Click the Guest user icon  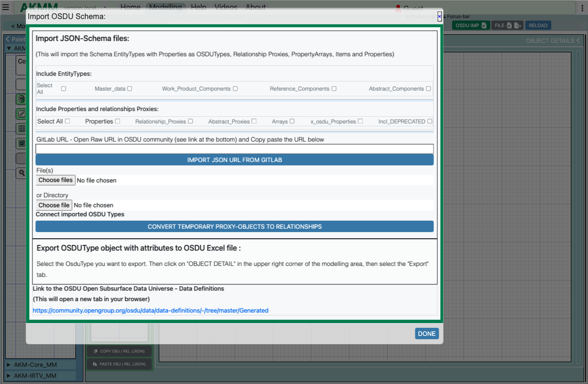click(398, 8)
